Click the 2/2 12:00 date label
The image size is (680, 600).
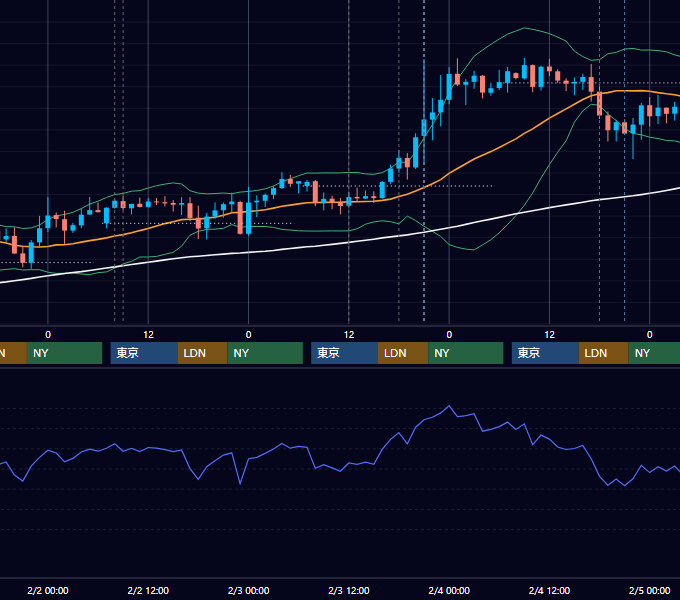148,590
